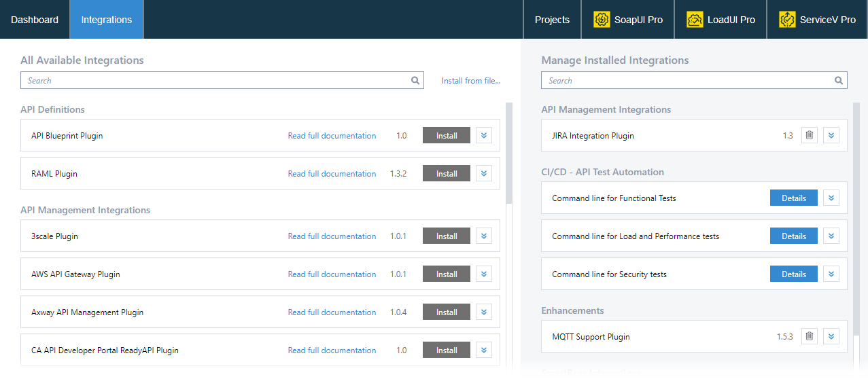This screenshot has width=868, height=379.
Task: Expand details for 3scale Plugin
Action: pos(483,236)
